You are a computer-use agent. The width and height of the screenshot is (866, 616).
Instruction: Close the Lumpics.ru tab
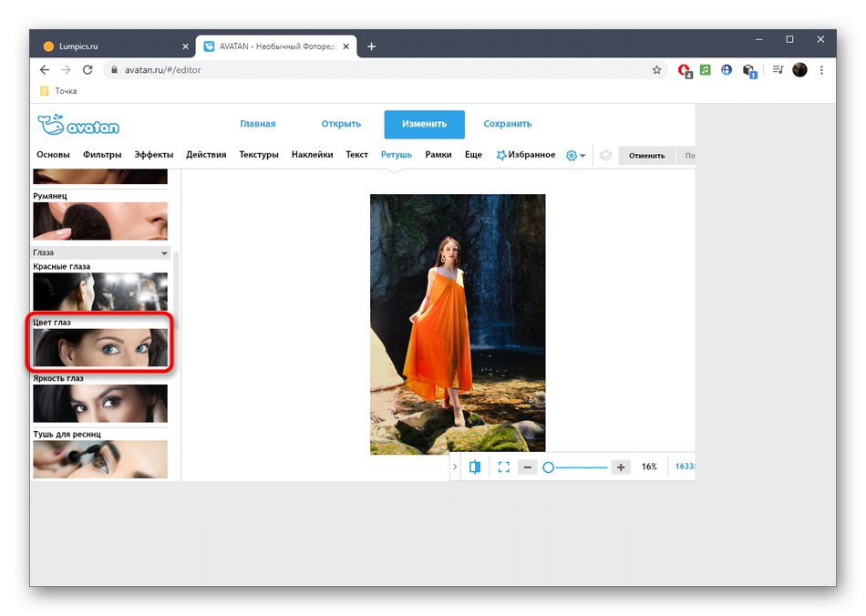[x=185, y=46]
